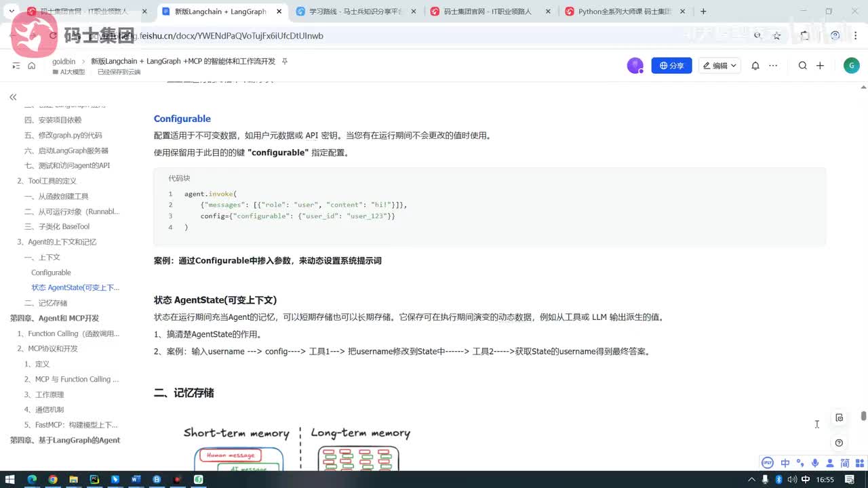
Task: Select 2、MCP协议和开发 outline item
Action: [x=47, y=348]
